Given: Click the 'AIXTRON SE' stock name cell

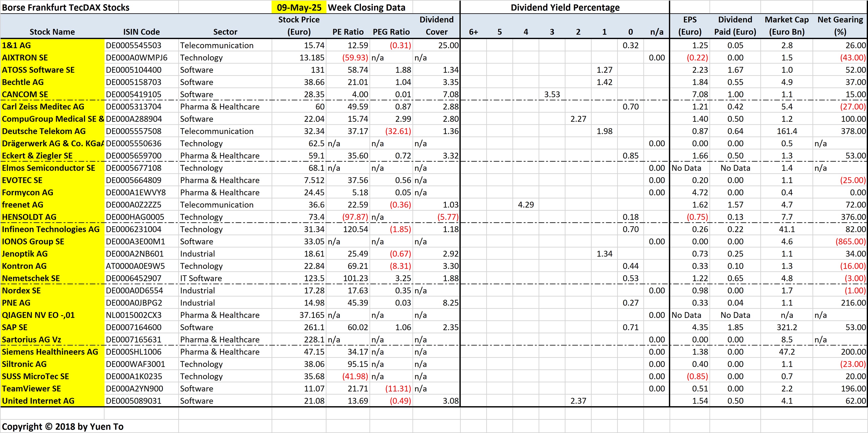Looking at the screenshot, I should (x=52, y=58).
